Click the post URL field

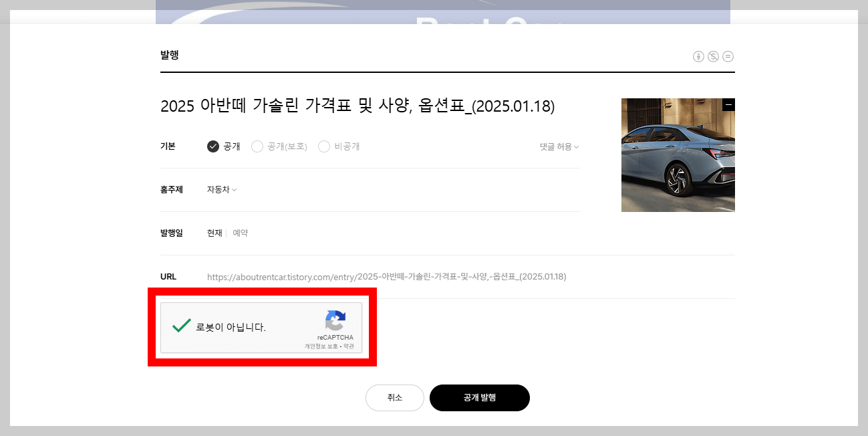(386, 277)
